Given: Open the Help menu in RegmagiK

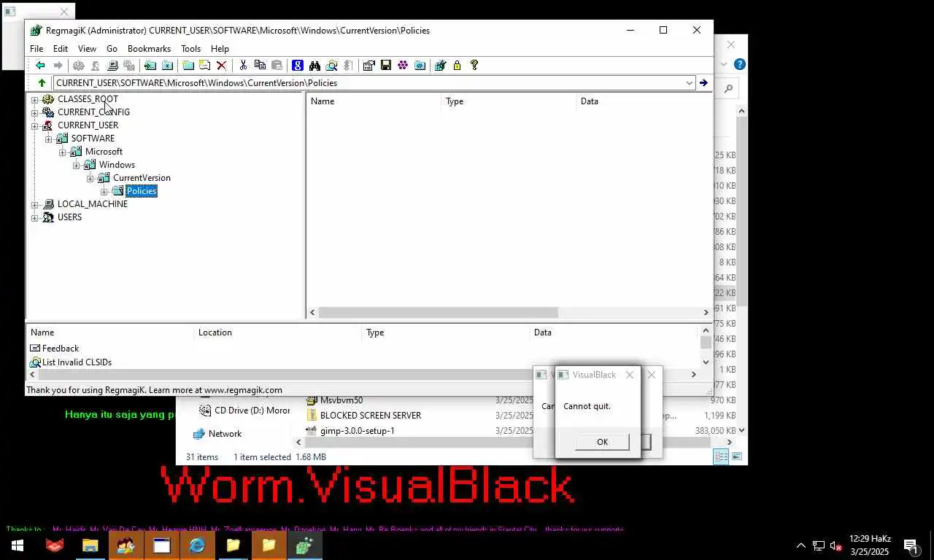Looking at the screenshot, I should 220,49.
